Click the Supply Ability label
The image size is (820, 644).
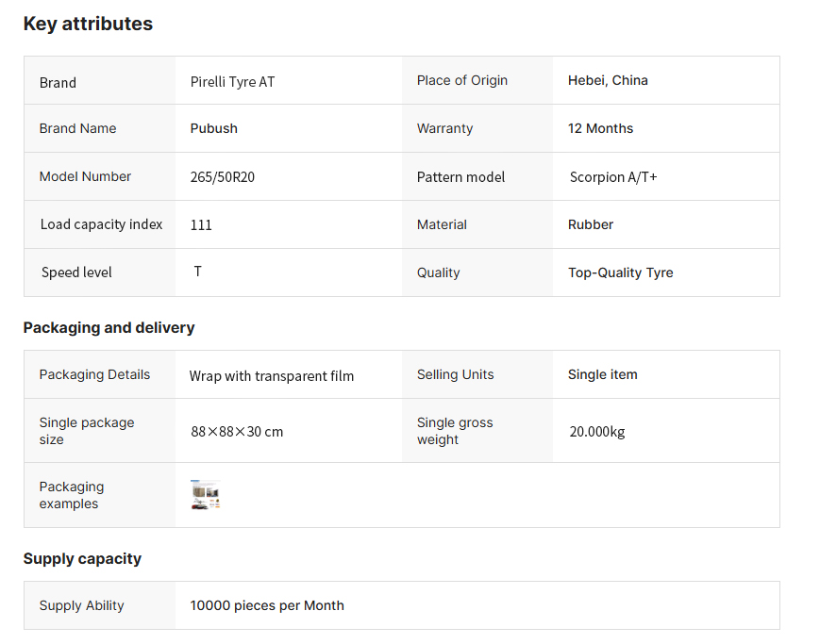coord(81,605)
